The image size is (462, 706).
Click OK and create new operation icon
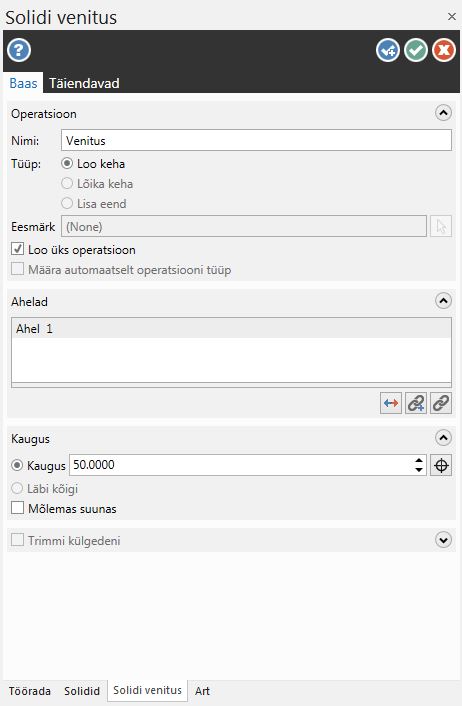[388, 50]
